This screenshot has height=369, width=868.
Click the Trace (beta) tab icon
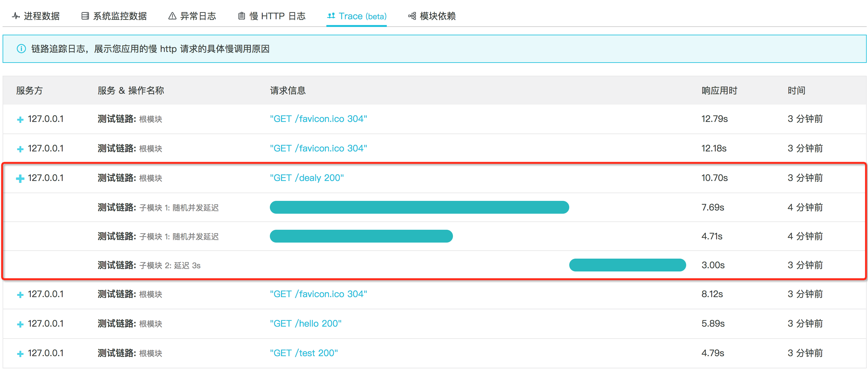[x=331, y=16]
